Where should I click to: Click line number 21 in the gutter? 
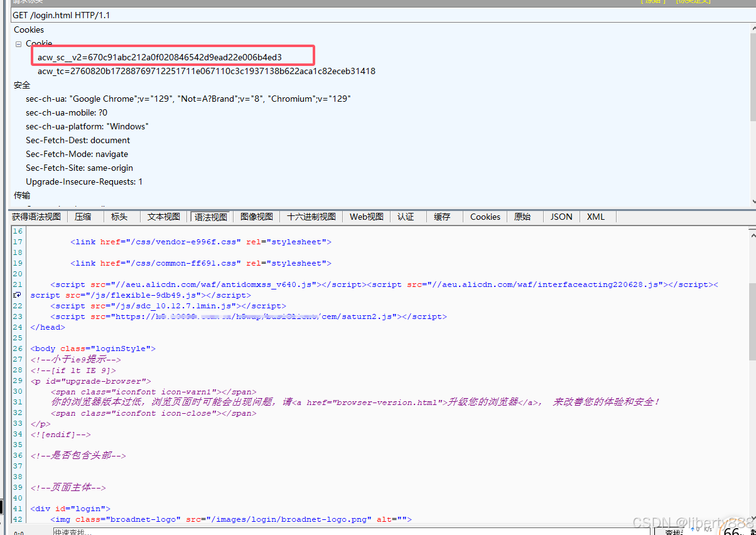[17, 284]
